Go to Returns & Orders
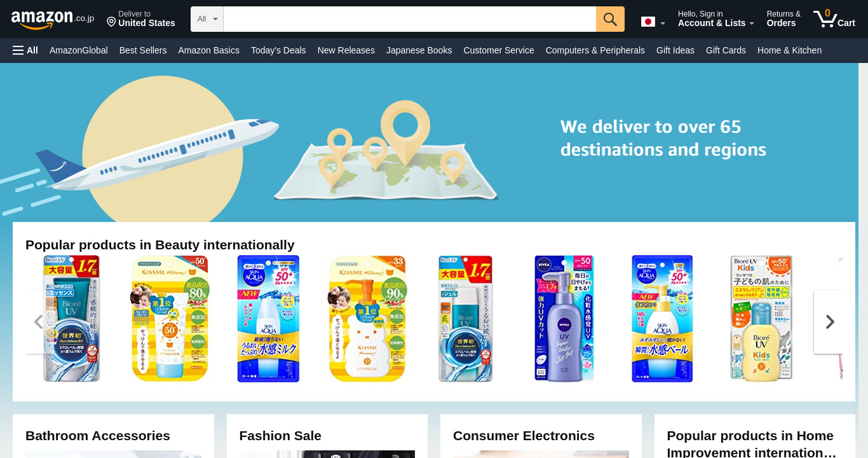 pos(783,18)
